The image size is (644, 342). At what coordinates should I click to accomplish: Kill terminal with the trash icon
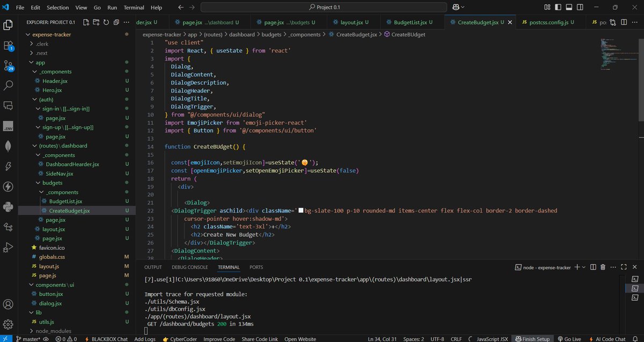point(603,267)
